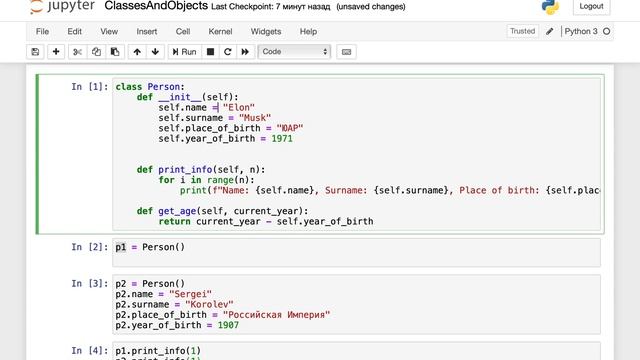Click the edit mode pencil icon
Screen dimensions: 640x360
tap(549, 31)
